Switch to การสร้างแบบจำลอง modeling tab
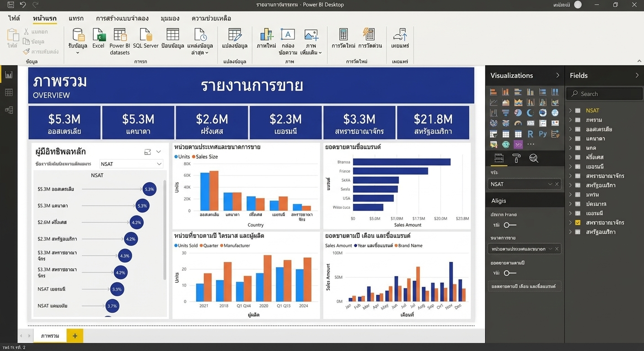This screenshot has width=644, height=351. tap(122, 19)
